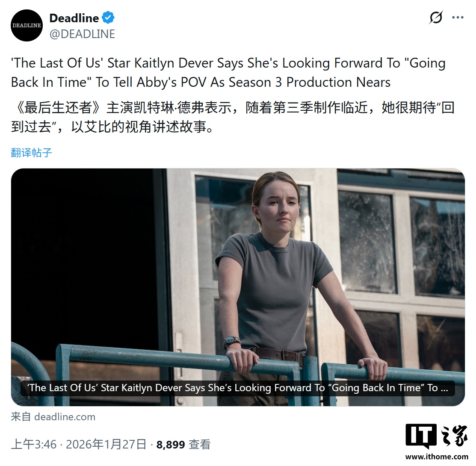
Task: Click the 翻译帖子 translate post link
Action: pyautogui.click(x=32, y=153)
